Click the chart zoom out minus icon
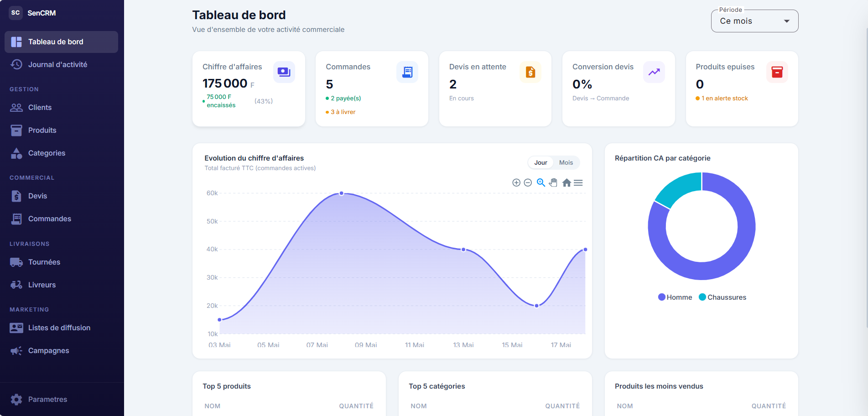This screenshot has width=868, height=416. coord(528,182)
